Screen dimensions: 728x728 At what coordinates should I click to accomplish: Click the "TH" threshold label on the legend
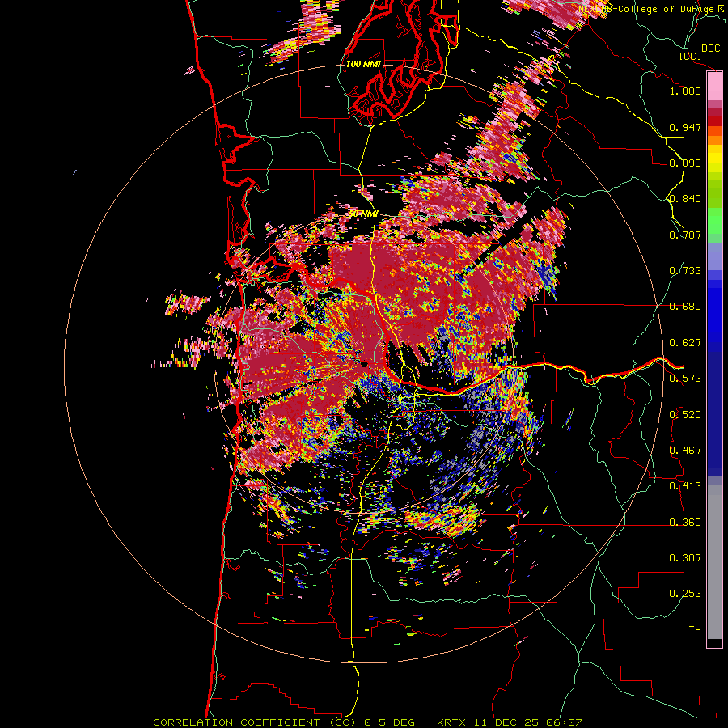[695, 630]
